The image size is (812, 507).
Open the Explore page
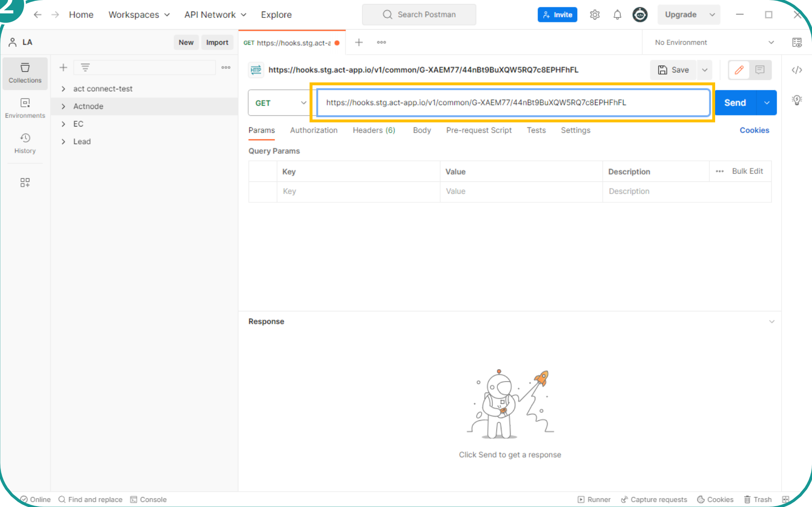(276, 15)
